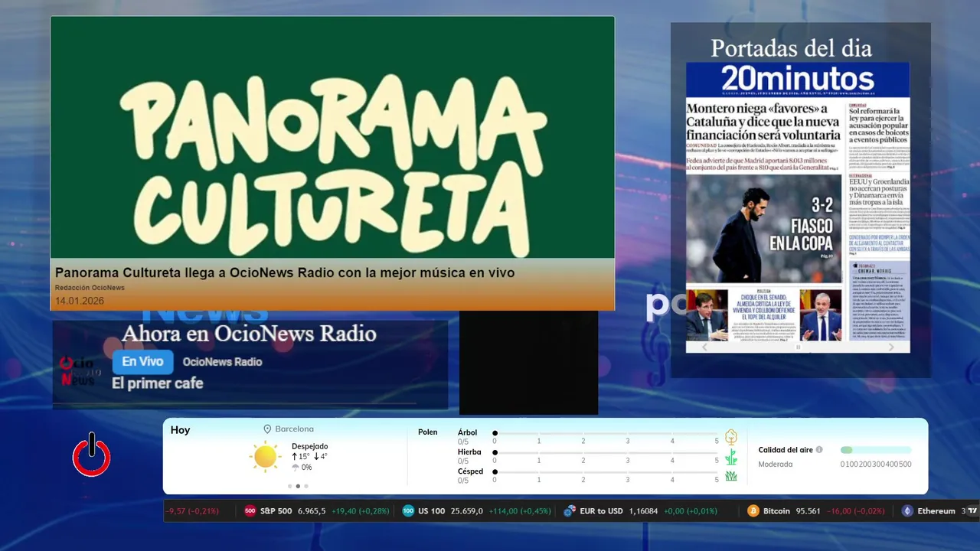Select the first weather carousel dot

289,486
